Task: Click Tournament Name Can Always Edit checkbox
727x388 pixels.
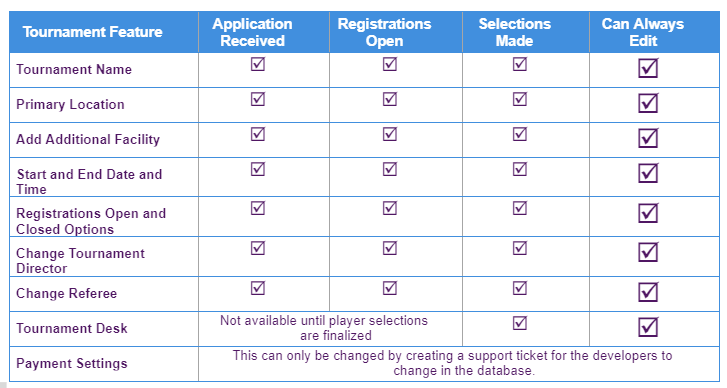Action: coord(648,68)
